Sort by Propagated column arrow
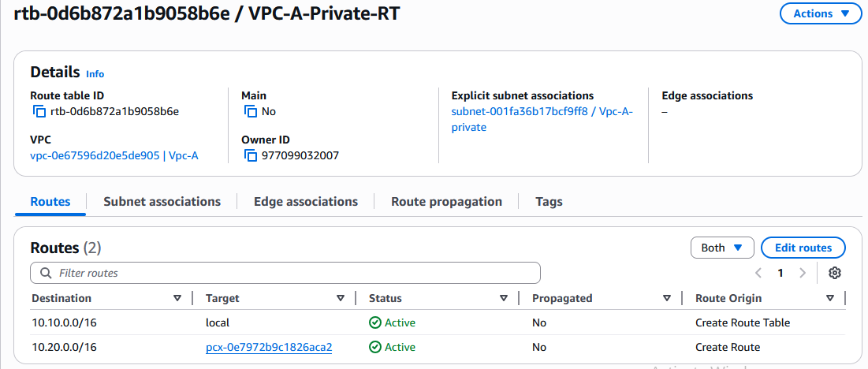868x369 pixels. pos(667,298)
